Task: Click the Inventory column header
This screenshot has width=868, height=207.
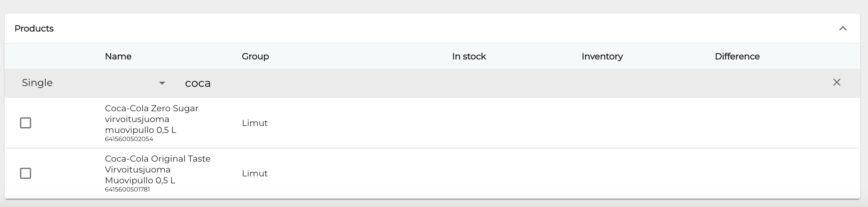Action: [602, 57]
